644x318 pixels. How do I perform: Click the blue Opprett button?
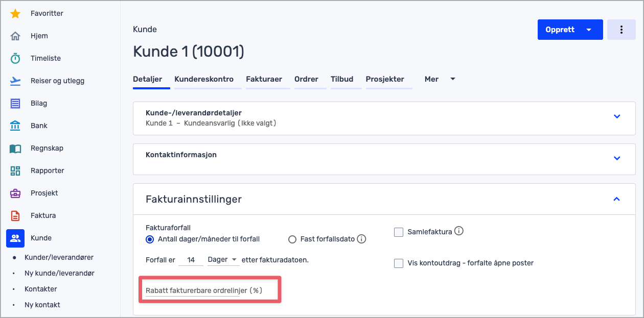pyautogui.click(x=560, y=30)
